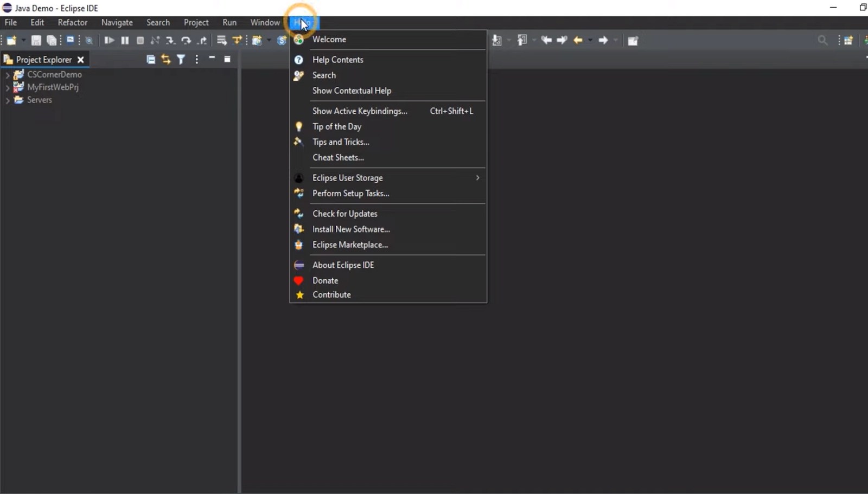Click the Previous Annotation toolbar icon
Image resolution: width=868 pixels, height=494 pixels.
pos(522,40)
